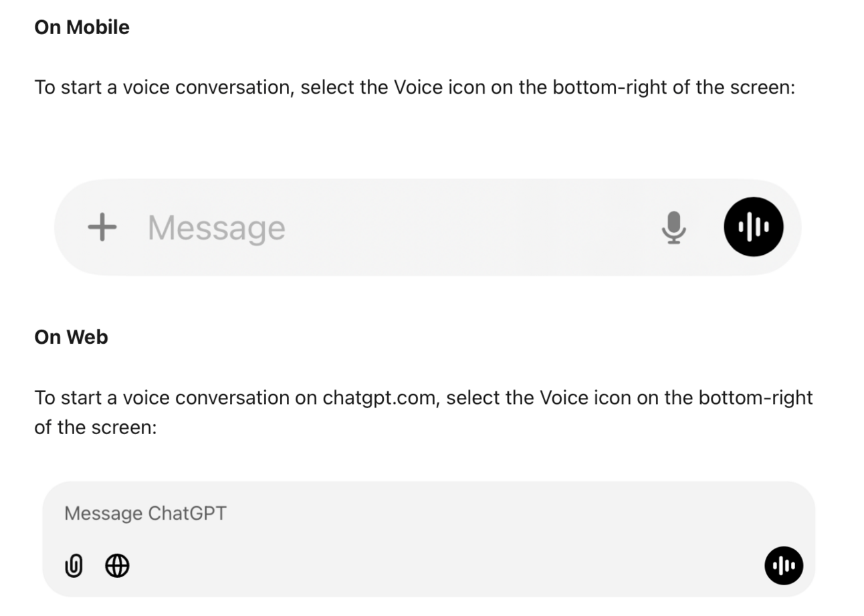Click empty space between Message placeholder and microphone
This screenshot has width=864, height=616.
pyautogui.click(x=468, y=228)
